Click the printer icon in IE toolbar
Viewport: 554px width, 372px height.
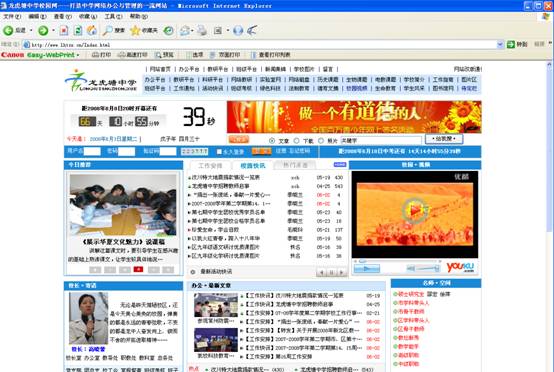pyautogui.click(x=202, y=31)
